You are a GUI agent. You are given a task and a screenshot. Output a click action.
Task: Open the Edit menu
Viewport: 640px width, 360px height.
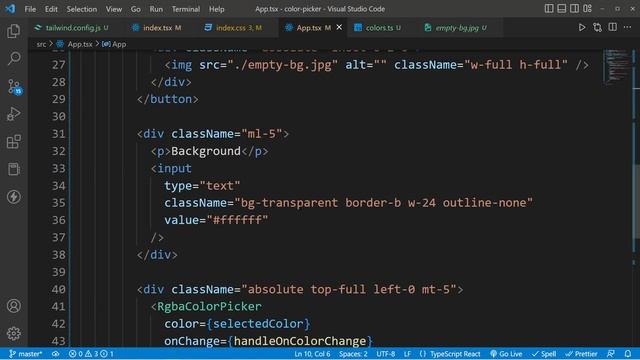point(51,9)
